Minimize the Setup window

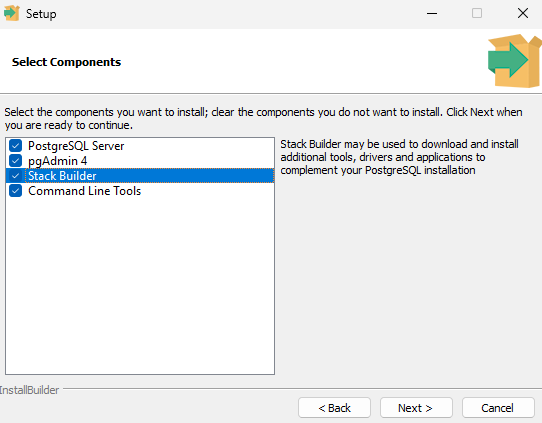[x=432, y=13]
